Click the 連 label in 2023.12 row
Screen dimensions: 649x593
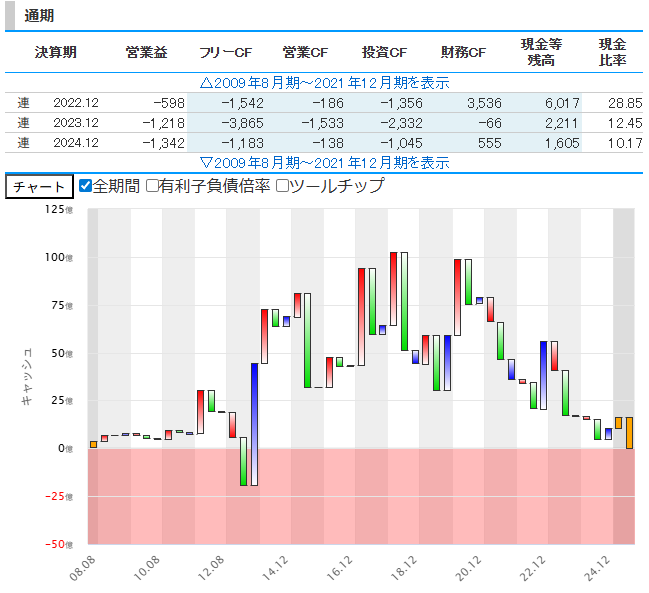point(23,123)
